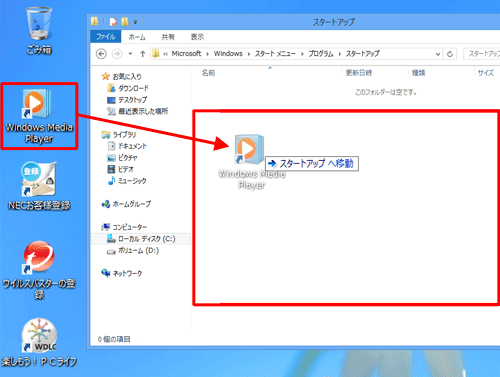Refresh the folder with the reload icon
The width and height of the screenshot is (500, 377).
click(x=450, y=54)
